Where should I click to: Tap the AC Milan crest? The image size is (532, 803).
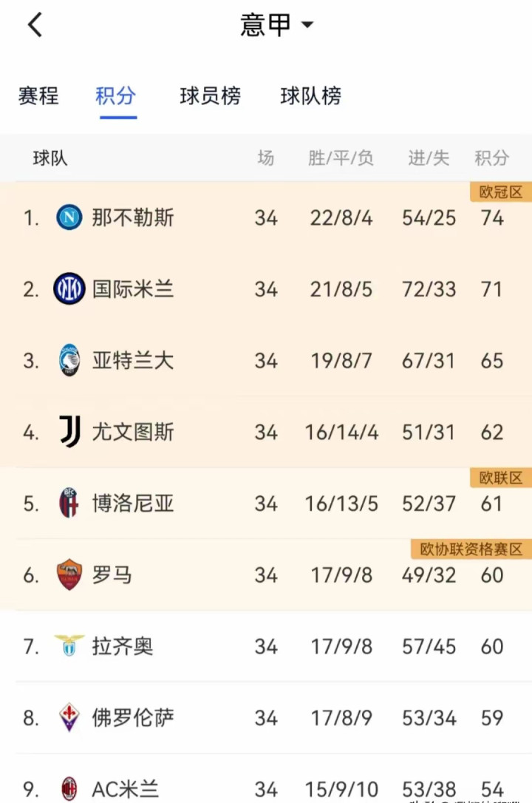pyautogui.click(x=69, y=789)
